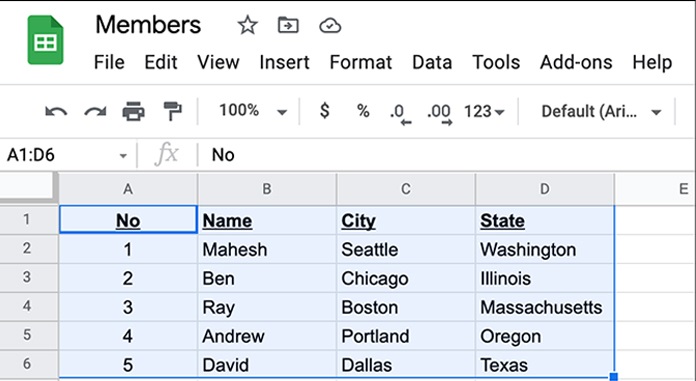Open the Data menu

[432, 62]
